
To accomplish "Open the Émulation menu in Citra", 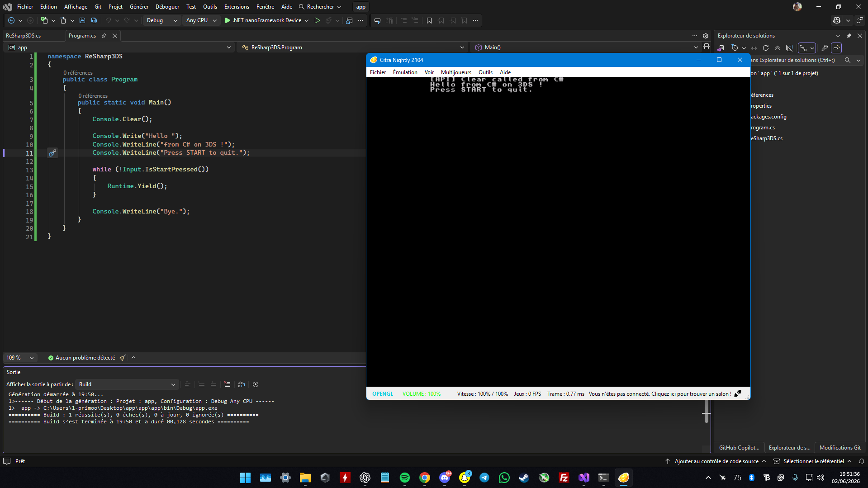I will pyautogui.click(x=405, y=72).
